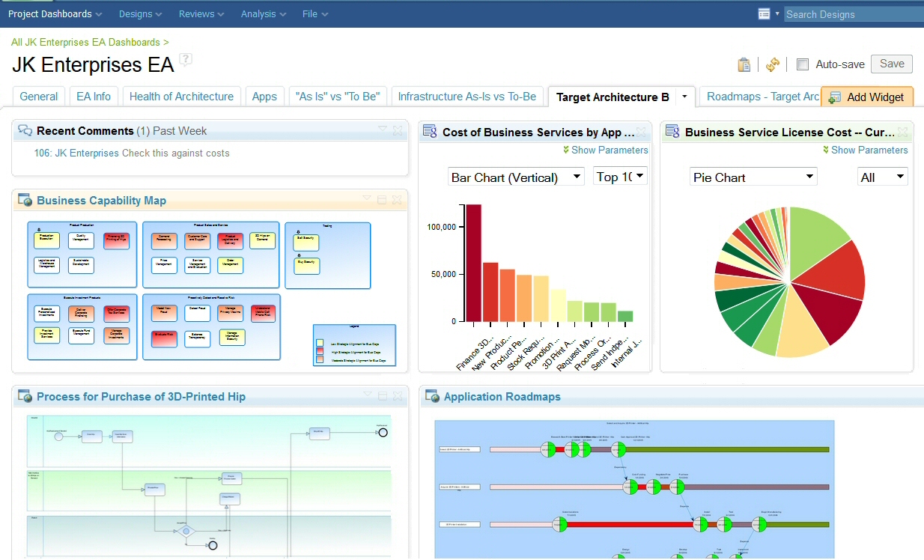The width and height of the screenshot is (924, 560).
Task: Click the chart icon on Cost of Business Services widget
Action: pyautogui.click(x=430, y=131)
